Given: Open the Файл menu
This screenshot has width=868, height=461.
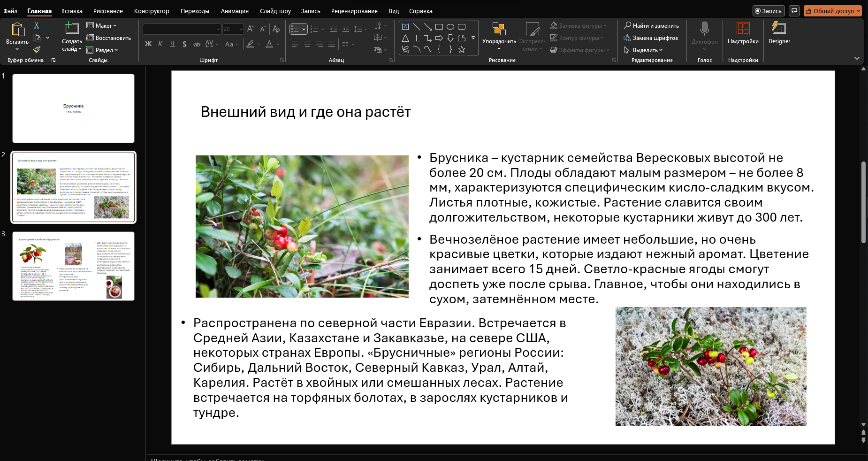Looking at the screenshot, I should 10,11.
